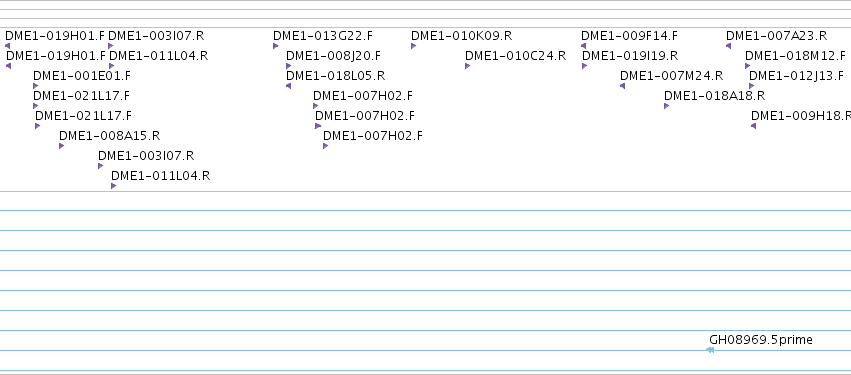Click the DME1-001E01.F feature label
Image resolution: width=851 pixels, height=375 pixels.
pyautogui.click(x=82, y=75)
